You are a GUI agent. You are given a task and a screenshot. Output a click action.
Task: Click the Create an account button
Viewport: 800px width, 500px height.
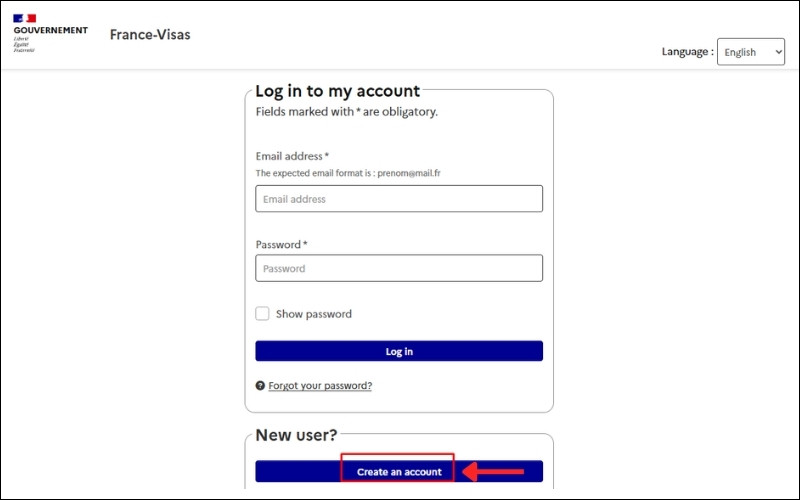click(x=399, y=471)
